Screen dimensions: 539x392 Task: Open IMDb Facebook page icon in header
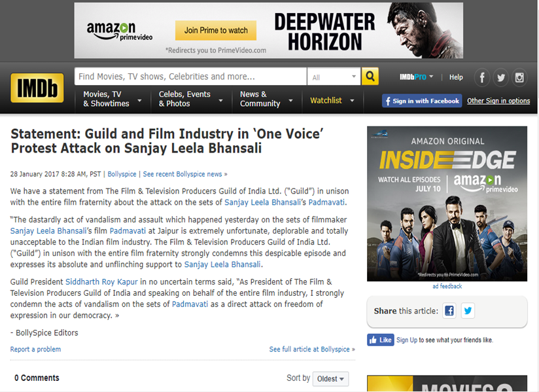pyautogui.click(x=482, y=77)
